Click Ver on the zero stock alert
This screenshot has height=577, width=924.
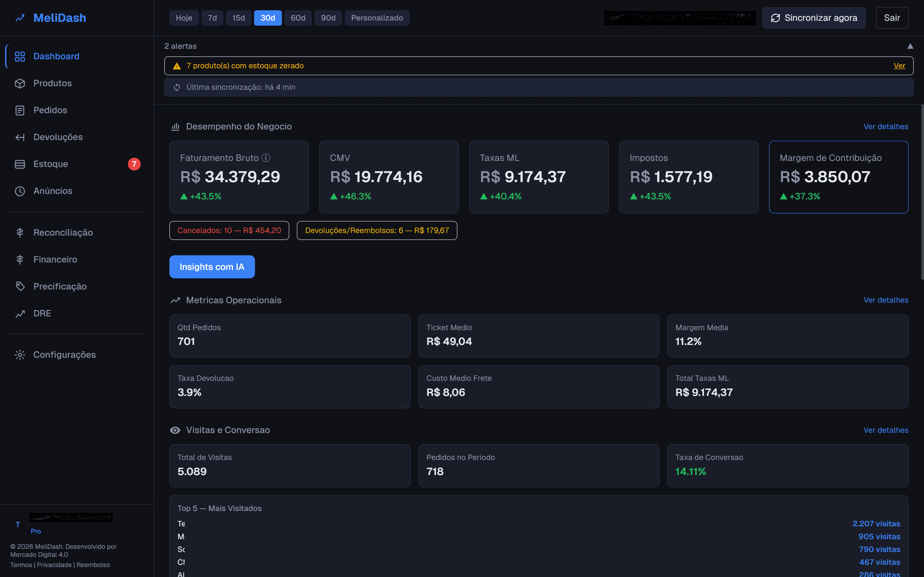(900, 65)
